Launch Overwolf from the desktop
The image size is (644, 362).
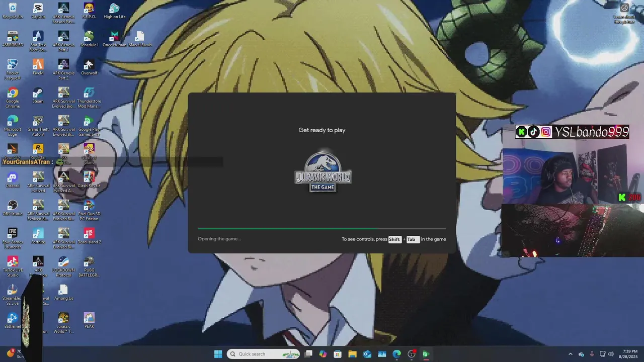89,67
